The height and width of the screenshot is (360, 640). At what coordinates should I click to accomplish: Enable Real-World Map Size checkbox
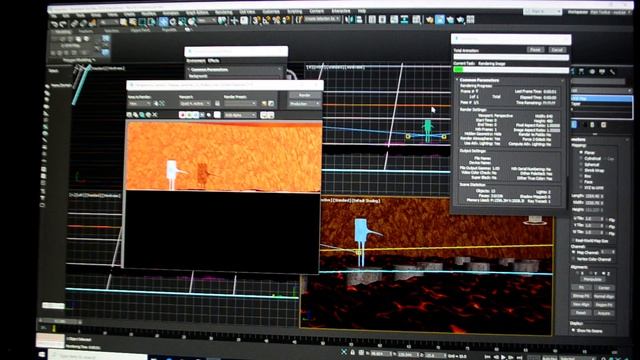coord(573,241)
